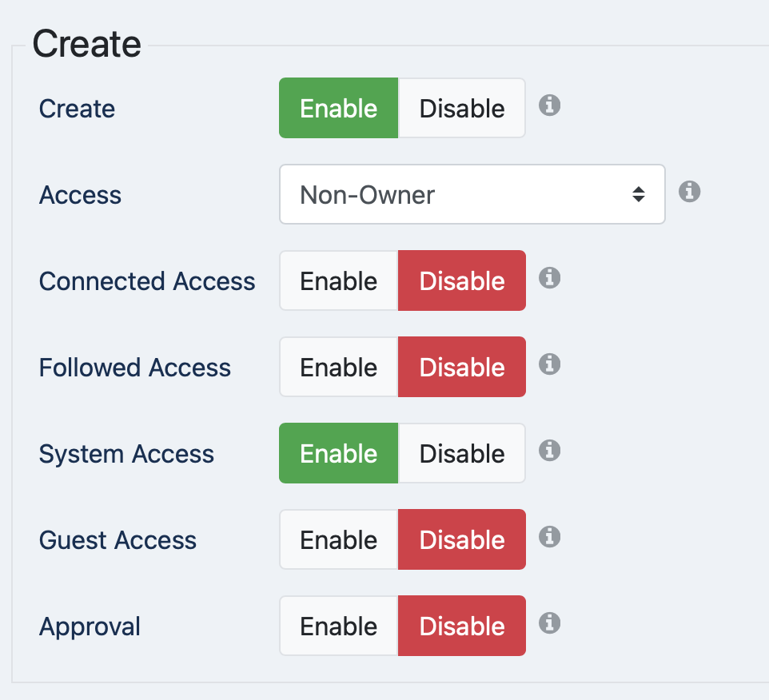Click the green Enable on Create
769x700 pixels.
(x=338, y=108)
